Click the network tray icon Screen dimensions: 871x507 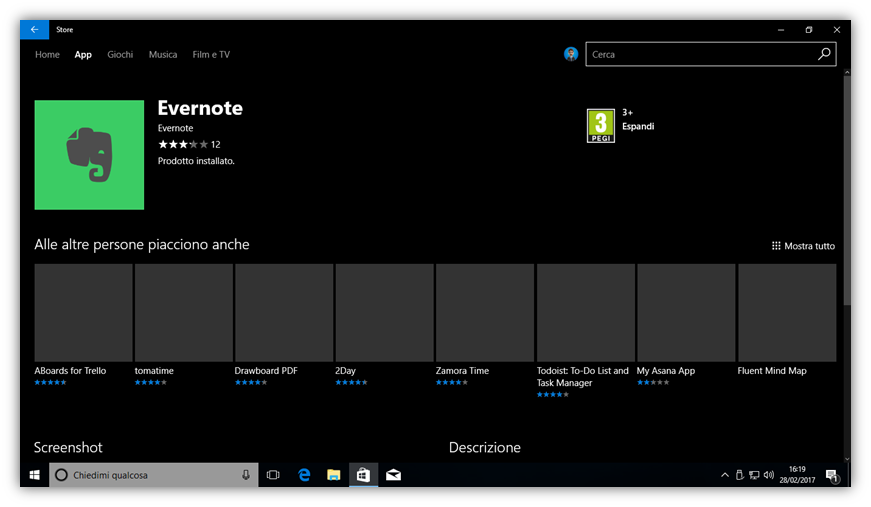[x=754, y=475]
